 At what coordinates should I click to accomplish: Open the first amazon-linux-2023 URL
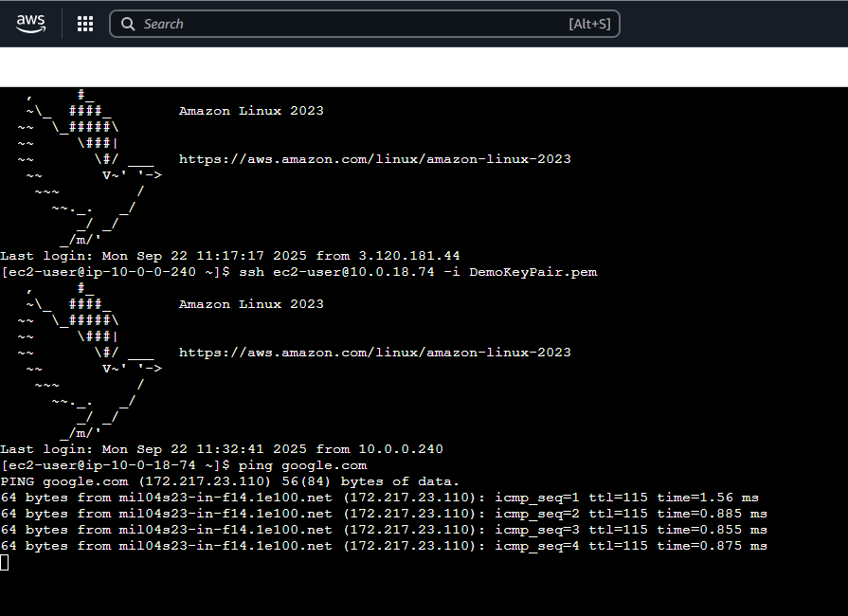(374, 159)
